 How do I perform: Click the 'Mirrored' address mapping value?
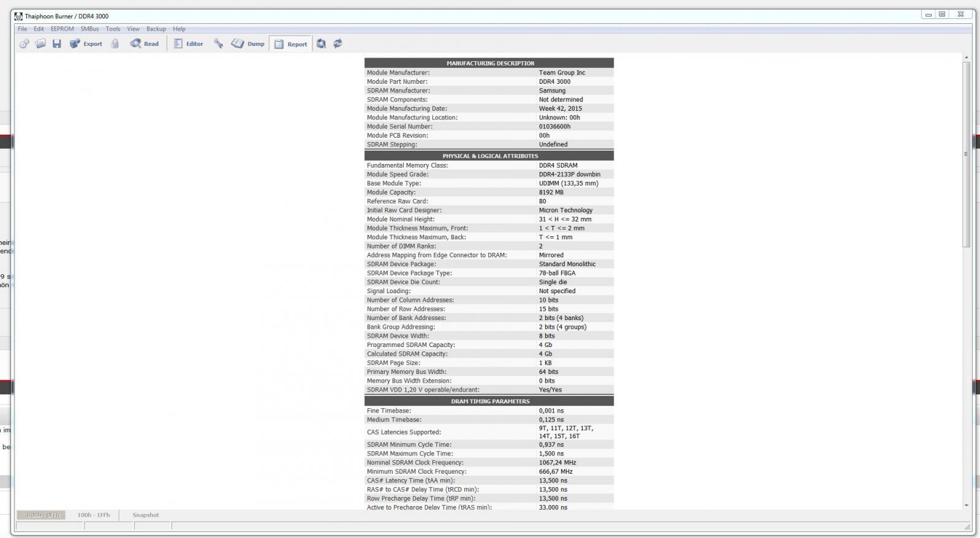(551, 255)
